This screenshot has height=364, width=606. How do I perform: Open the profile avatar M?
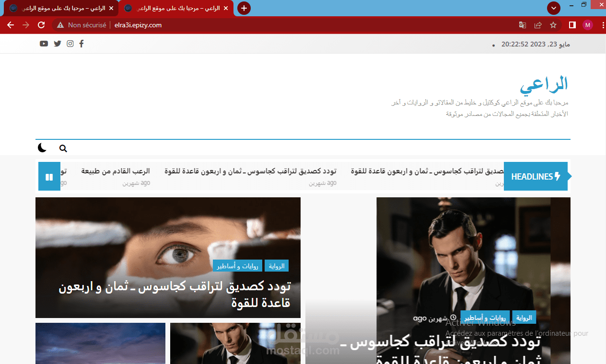588,25
